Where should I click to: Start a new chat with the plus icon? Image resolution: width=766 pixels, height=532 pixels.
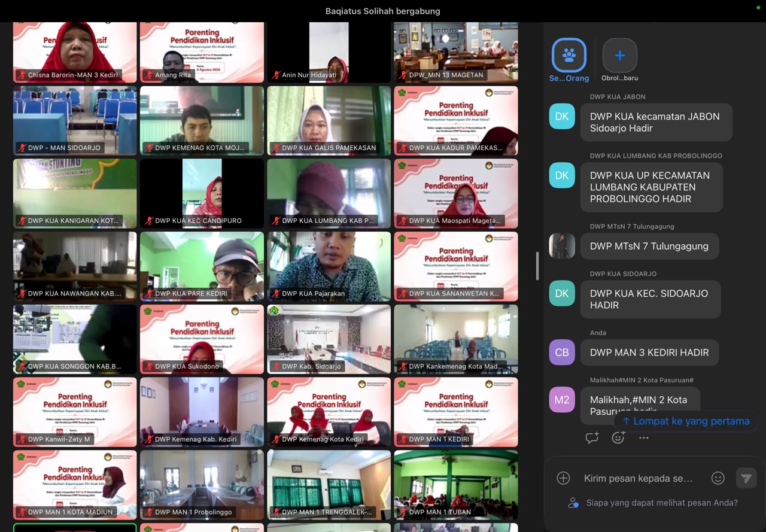pos(619,56)
